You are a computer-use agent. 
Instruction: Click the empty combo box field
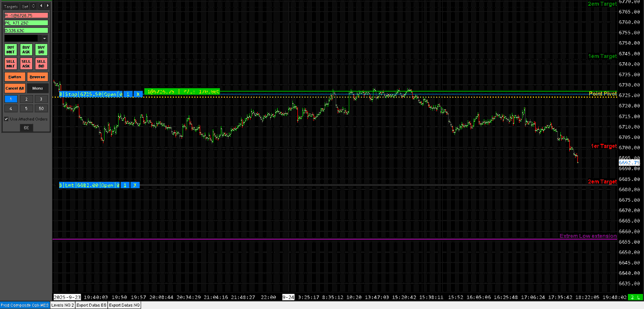click(x=22, y=39)
